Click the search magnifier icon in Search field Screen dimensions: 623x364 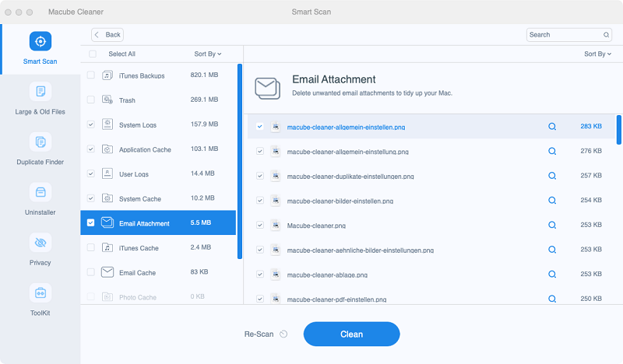click(606, 35)
